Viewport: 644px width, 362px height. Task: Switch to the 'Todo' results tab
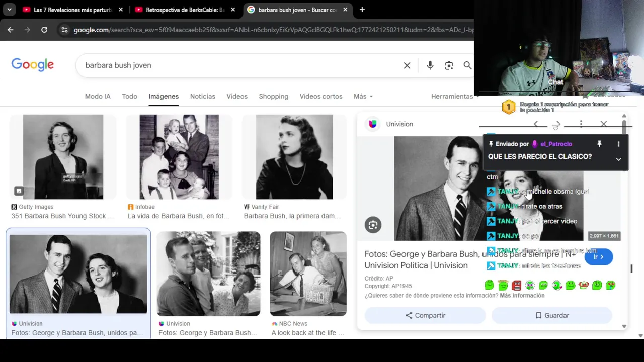click(129, 96)
